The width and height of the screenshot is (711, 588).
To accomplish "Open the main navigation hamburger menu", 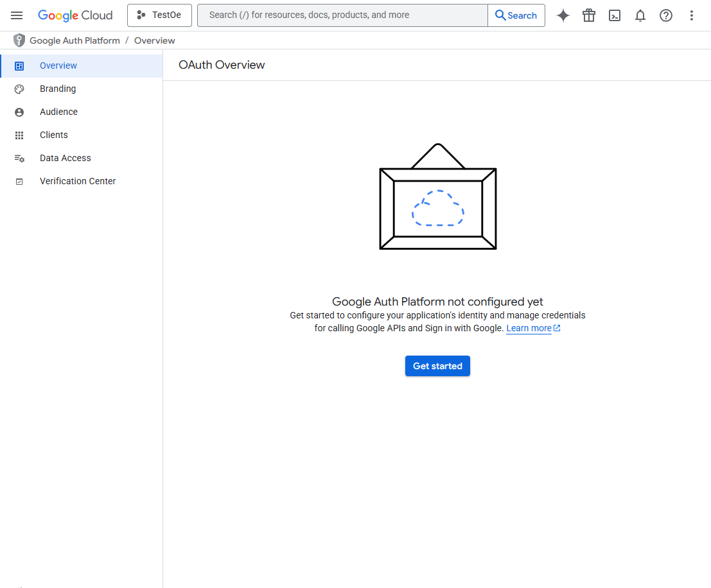I will [x=17, y=15].
